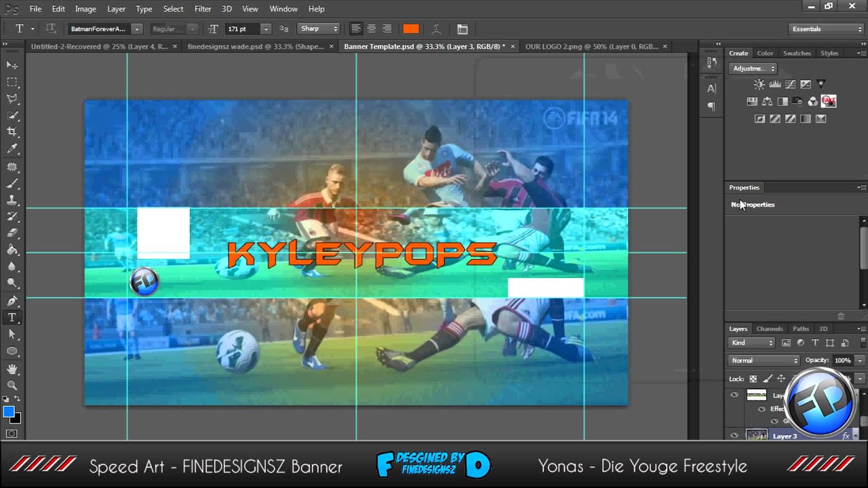This screenshot has height=488, width=868.
Task: Open the Sharp anti-aliasing dropdown
Action: [319, 29]
